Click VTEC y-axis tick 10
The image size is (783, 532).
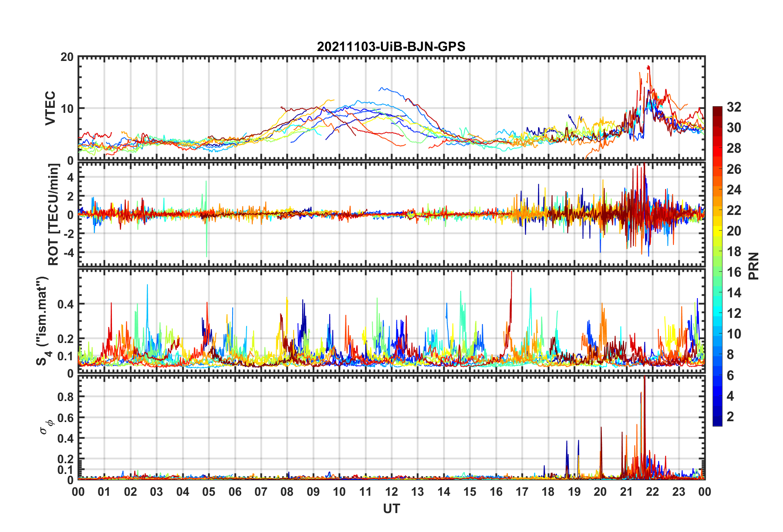click(x=67, y=109)
